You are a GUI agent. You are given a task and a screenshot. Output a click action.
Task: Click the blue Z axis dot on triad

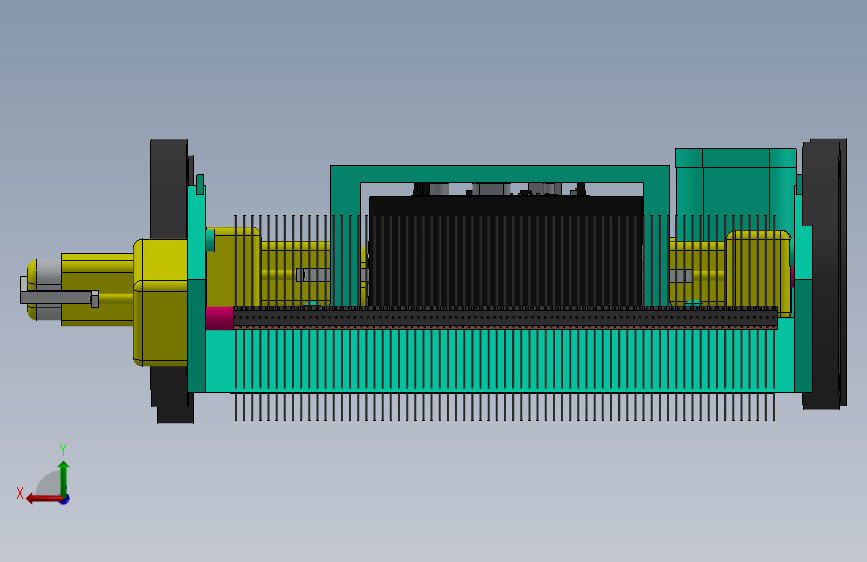(x=65, y=500)
